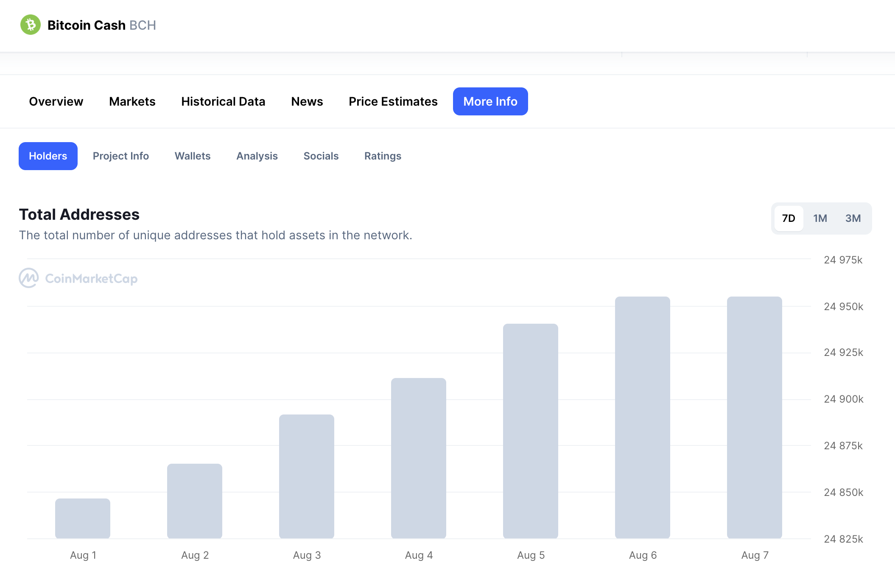Open the More Info dropdown menu

(x=490, y=101)
